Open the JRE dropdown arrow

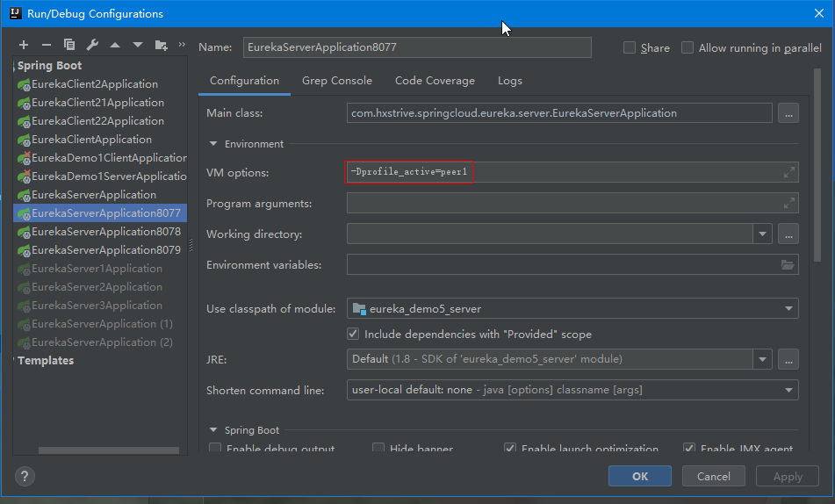tap(763, 360)
